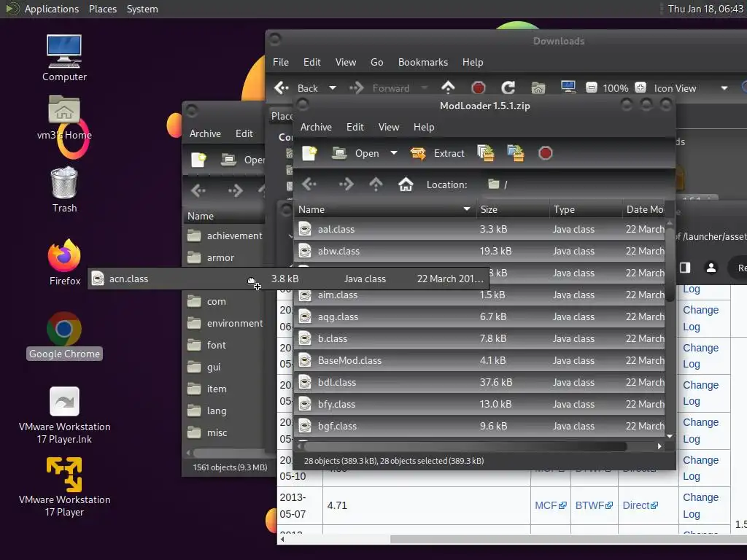Open the Applications menu in top panel
This screenshot has height=560, width=747.
(x=52, y=9)
